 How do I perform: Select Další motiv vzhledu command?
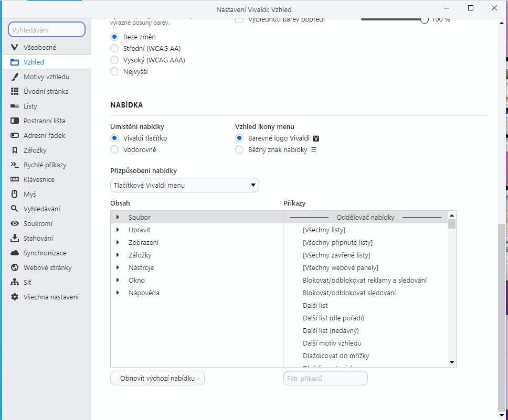(x=365, y=343)
